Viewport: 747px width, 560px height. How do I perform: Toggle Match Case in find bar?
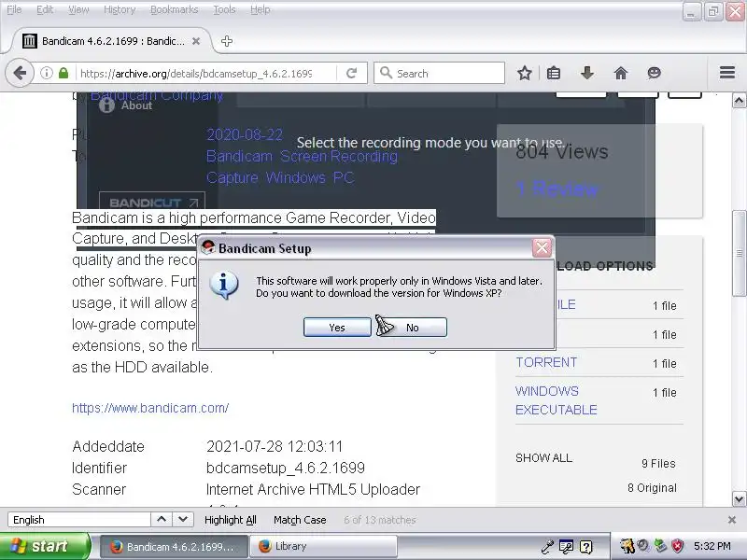pos(300,520)
